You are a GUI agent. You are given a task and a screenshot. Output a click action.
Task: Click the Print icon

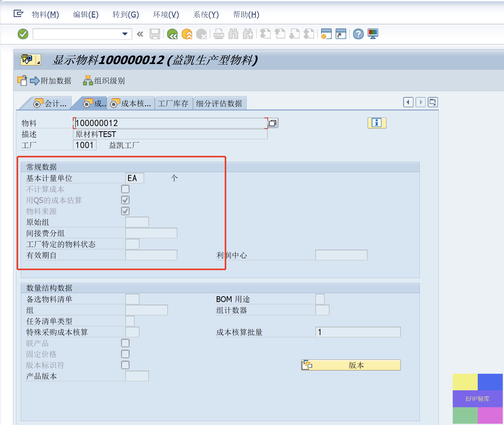pyautogui.click(x=219, y=34)
